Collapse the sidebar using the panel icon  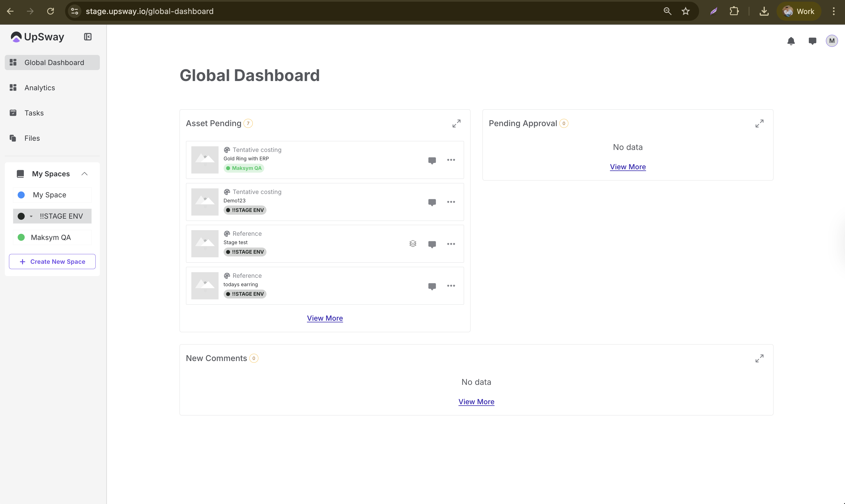[88, 37]
